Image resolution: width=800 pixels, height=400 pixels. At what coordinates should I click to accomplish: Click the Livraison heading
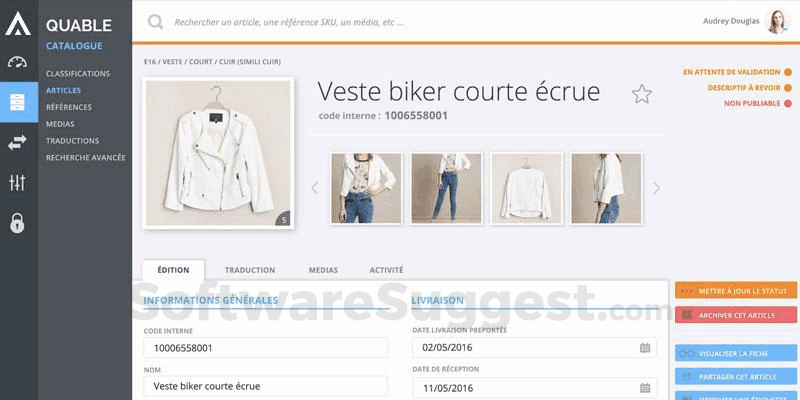tap(437, 300)
